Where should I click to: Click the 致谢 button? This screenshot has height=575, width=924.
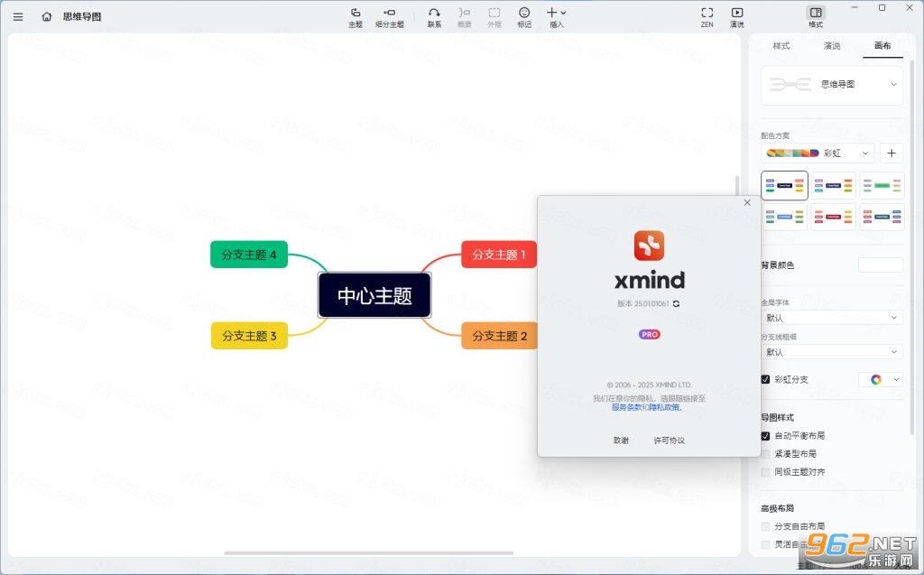[621, 441]
